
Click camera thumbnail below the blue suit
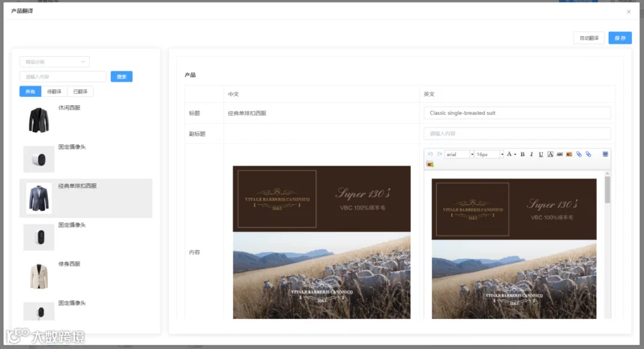point(39,237)
